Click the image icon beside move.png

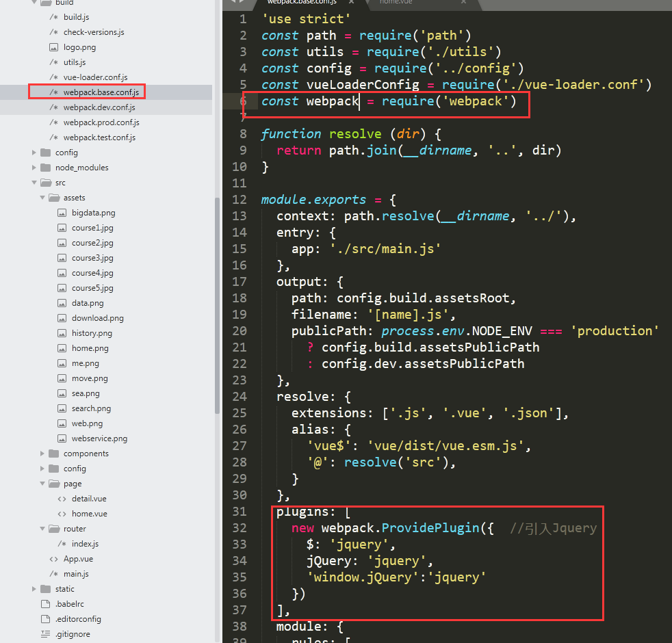62,378
